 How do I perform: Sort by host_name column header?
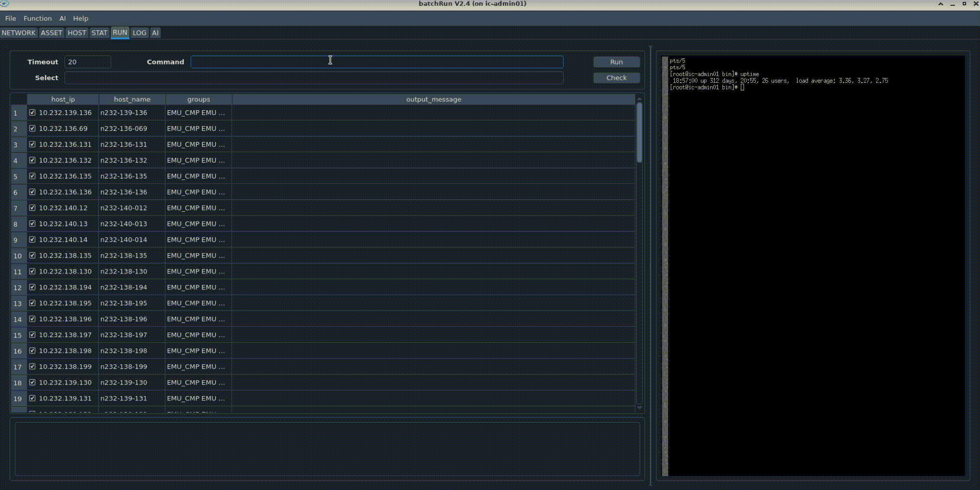pyautogui.click(x=132, y=99)
